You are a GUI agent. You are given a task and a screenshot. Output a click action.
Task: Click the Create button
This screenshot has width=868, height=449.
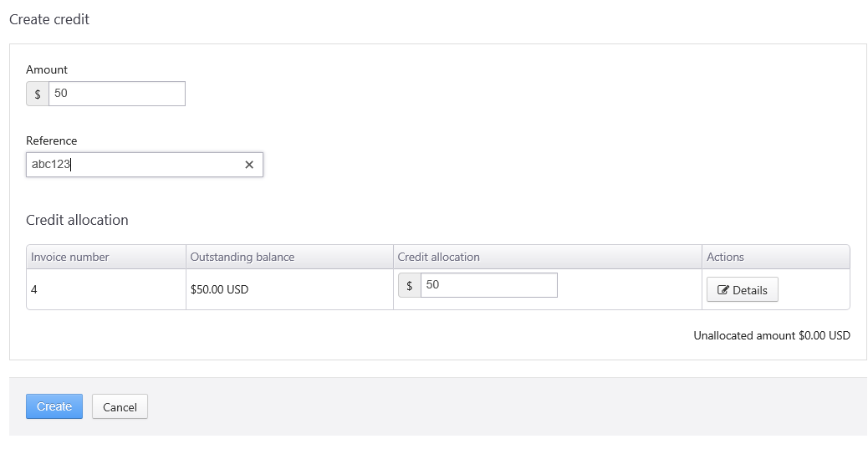[x=54, y=406]
